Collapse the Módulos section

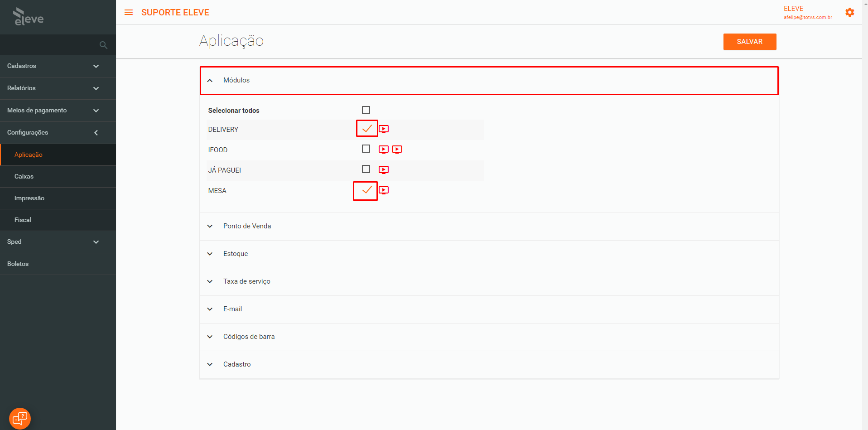(489, 81)
